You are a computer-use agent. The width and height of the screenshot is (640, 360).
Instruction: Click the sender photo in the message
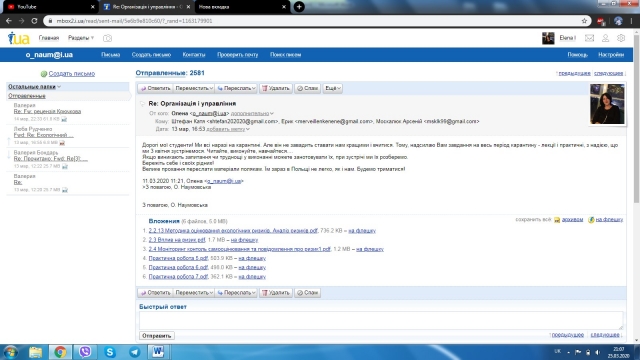click(607, 104)
